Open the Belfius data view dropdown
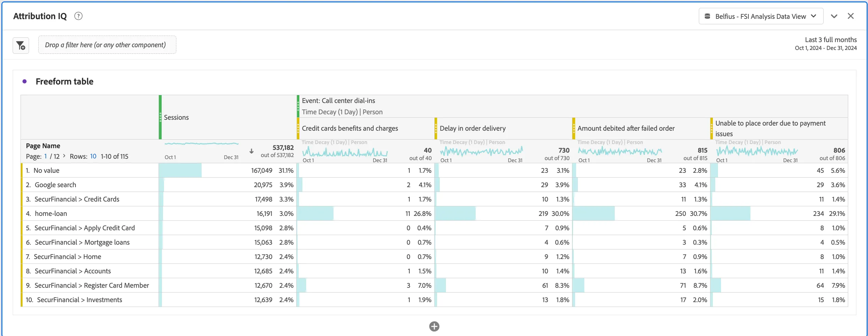This screenshot has height=336, width=868. (x=761, y=16)
